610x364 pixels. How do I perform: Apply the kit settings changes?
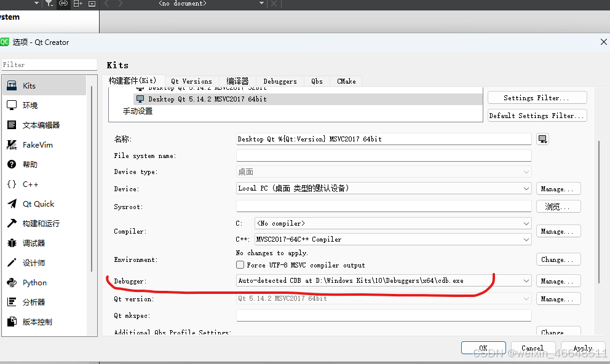[582, 347]
